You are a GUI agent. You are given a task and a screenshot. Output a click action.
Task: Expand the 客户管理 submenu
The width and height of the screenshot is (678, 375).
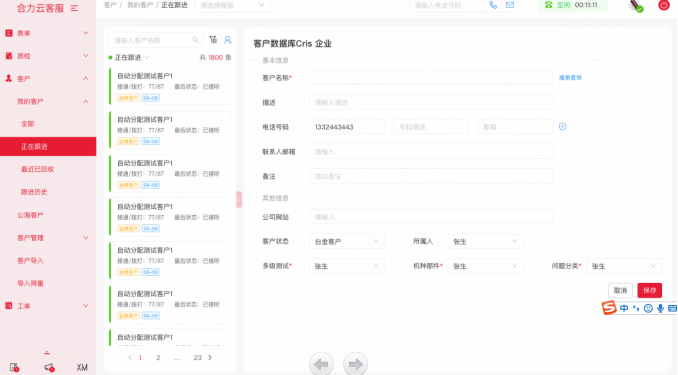[48, 237]
